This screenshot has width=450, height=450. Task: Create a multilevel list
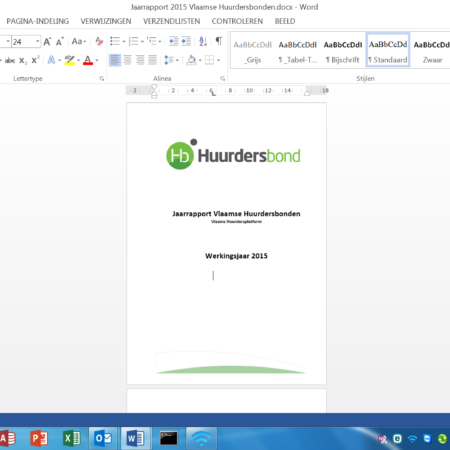pos(151,41)
